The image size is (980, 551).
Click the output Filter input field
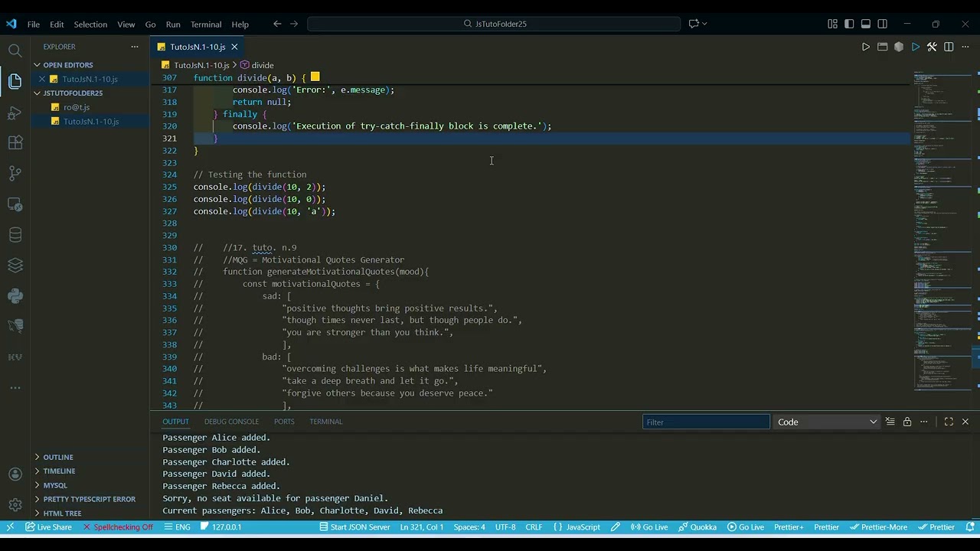click(x=706, y=422)
